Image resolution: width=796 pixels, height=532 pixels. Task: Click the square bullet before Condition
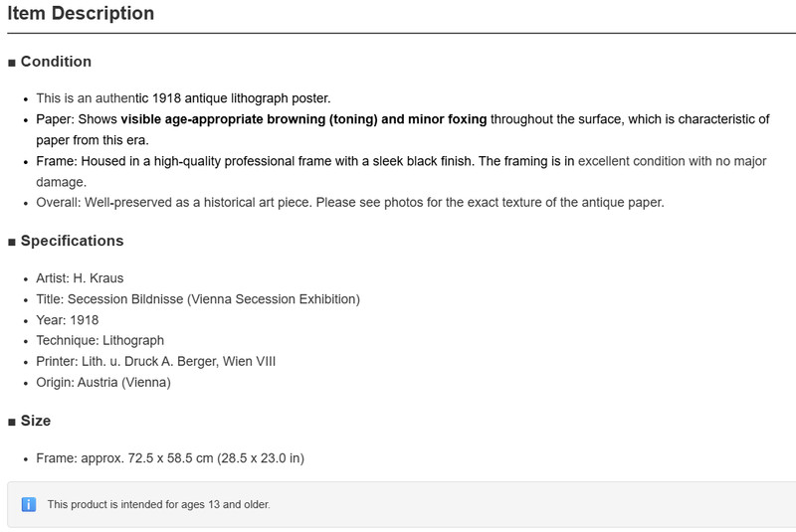pyautogui.click(x=12, y=63)
